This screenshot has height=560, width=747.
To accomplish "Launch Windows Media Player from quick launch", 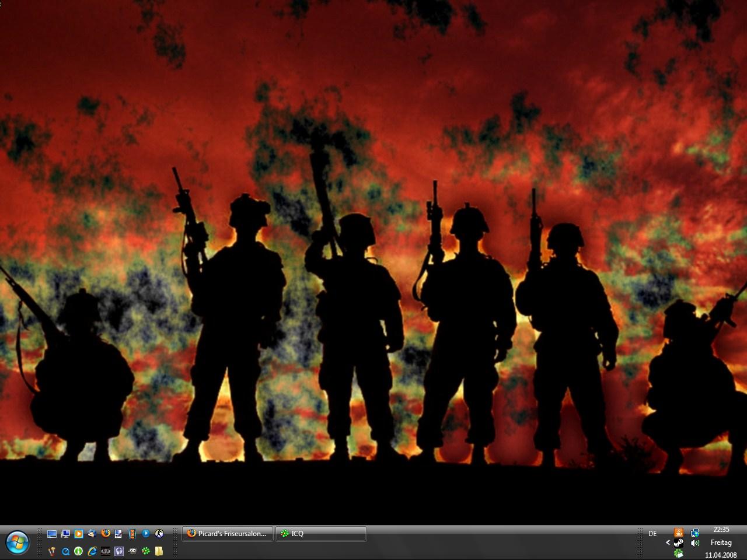I will point(79,534).
